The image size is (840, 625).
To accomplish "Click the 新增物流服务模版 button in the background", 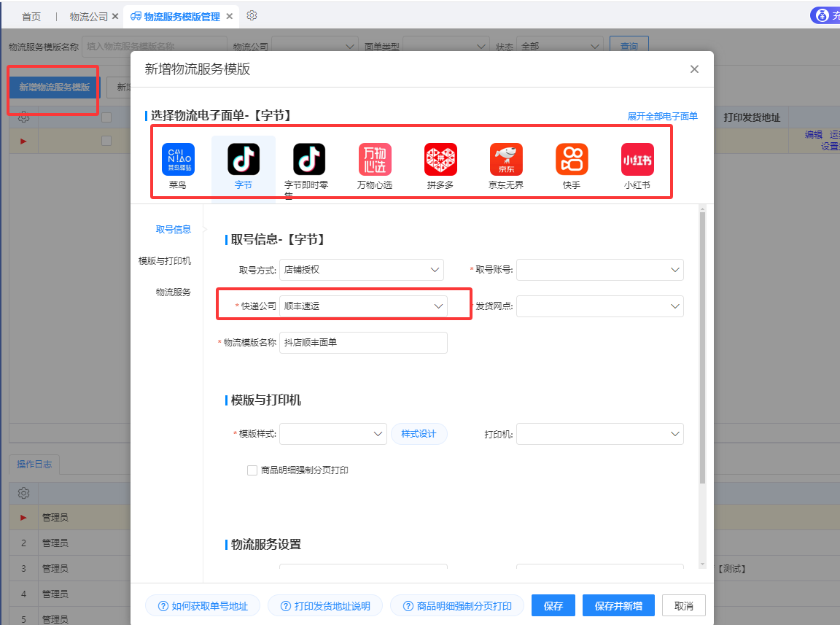I will click(x=54, y=88).
